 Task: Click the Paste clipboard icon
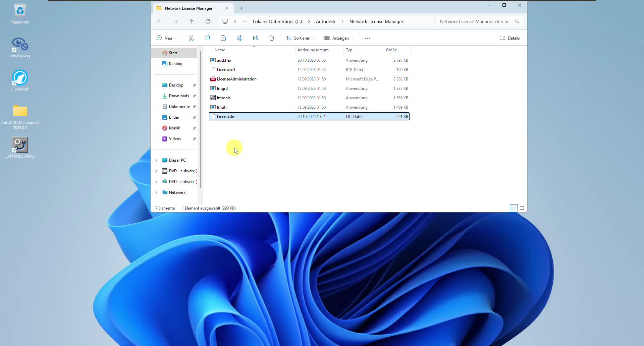223,38
